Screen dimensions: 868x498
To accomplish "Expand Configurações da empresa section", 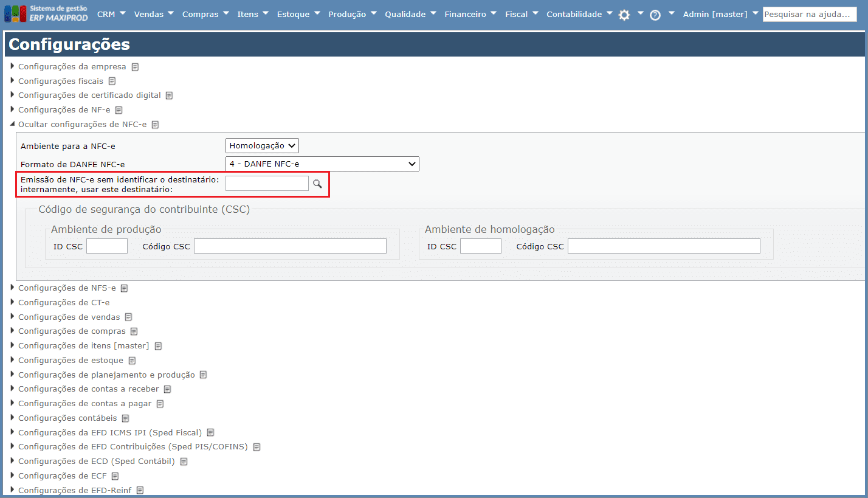I will pyautogui.click(x=13, y=66).
